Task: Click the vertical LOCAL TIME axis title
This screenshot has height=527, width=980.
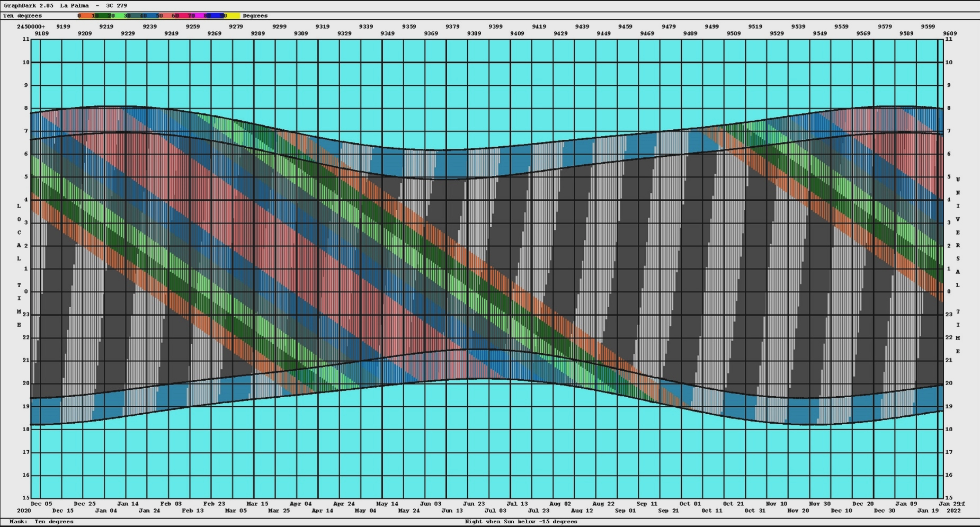Action: (19, 265)
